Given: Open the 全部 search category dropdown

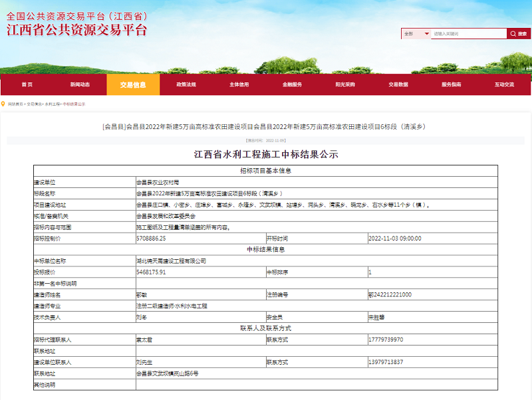Looking at the screenshot, I should (416, 33).
